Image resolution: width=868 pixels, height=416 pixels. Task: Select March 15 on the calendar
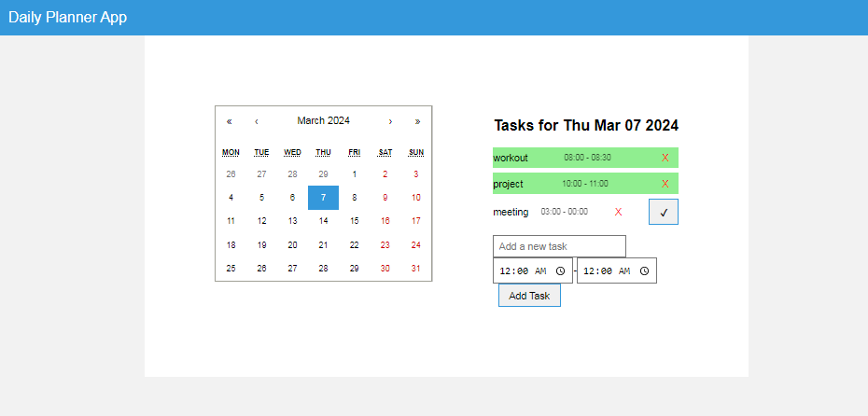point(354,221)
